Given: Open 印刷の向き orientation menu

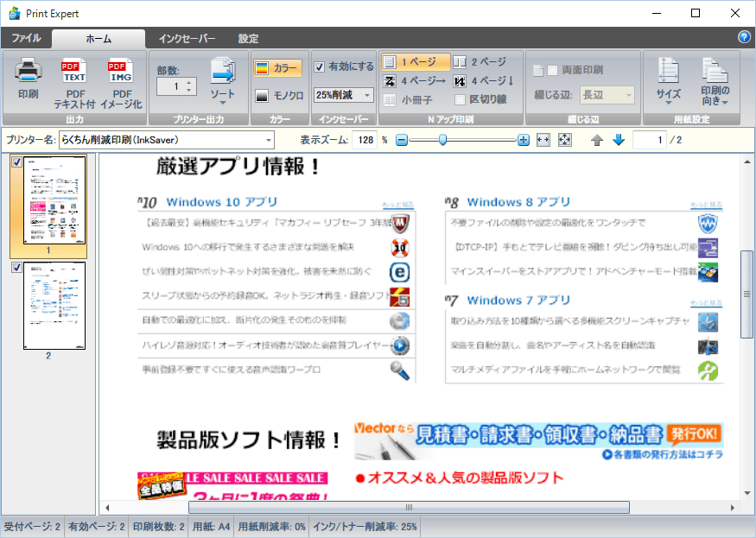Looking at the screenshot, I should [715, 81].
